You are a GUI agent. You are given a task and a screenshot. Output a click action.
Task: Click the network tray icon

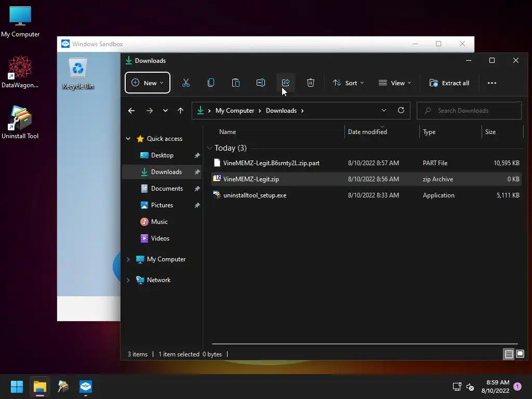tap(457, 387)
